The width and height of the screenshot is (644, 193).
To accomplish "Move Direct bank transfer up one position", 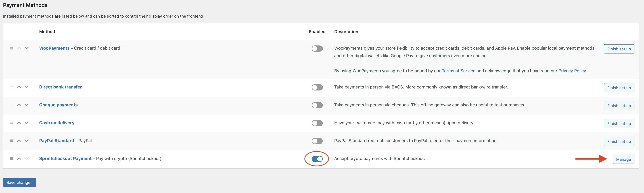I will (x=19, y=87).
